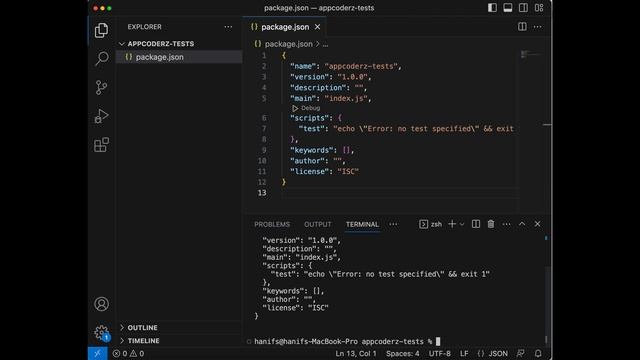Image resolution: width=640 pixels, height=360 pixels.
Task: Kill the terminal with trash icon
Action: pyautogui.click(x=491, y=224)
